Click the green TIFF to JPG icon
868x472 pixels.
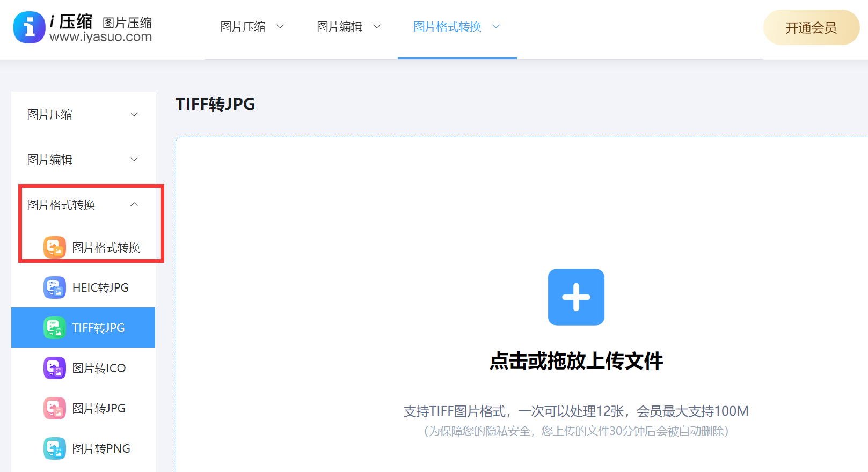tap(55, 328)
